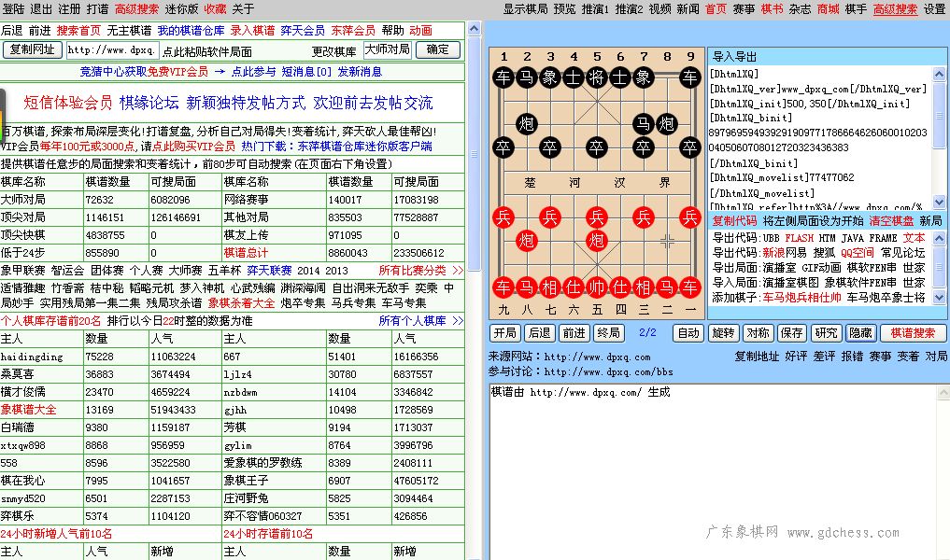Pick the black cannon 炮 in column 2
The image size is (950, 560).
(x=527, y=123)
